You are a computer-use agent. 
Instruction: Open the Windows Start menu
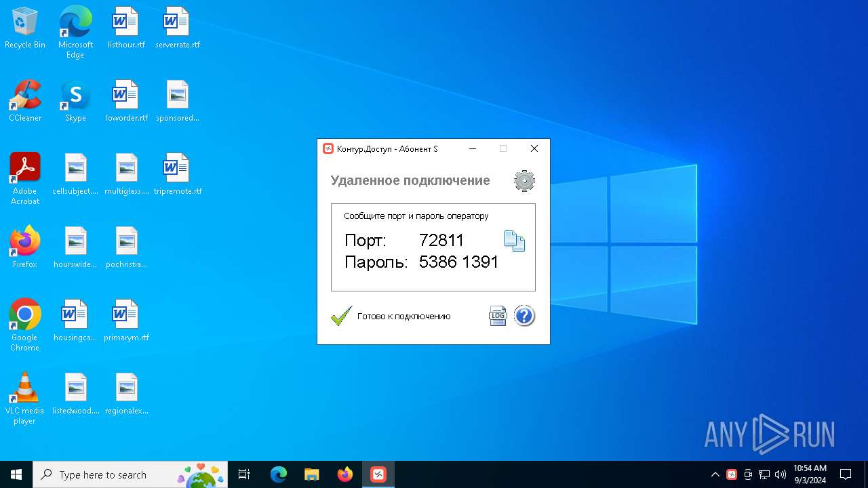(16, 474)
